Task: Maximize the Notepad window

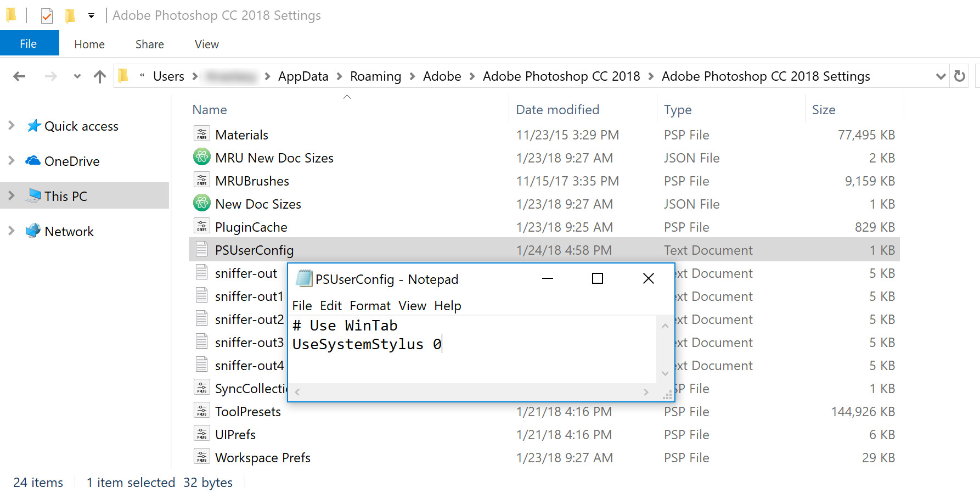Action: tap(598, 278)
